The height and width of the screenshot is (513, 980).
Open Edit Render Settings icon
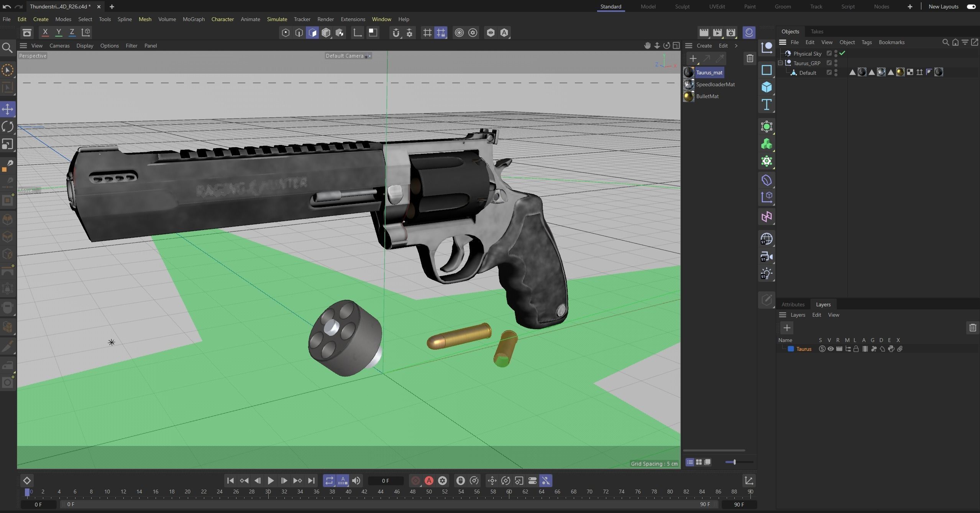(731, 33)
